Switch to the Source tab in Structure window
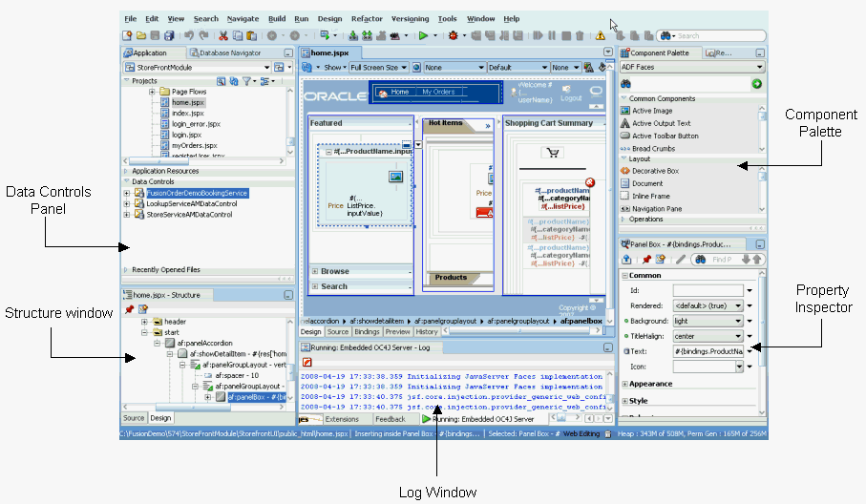866x504 pixels. (134, 418)
